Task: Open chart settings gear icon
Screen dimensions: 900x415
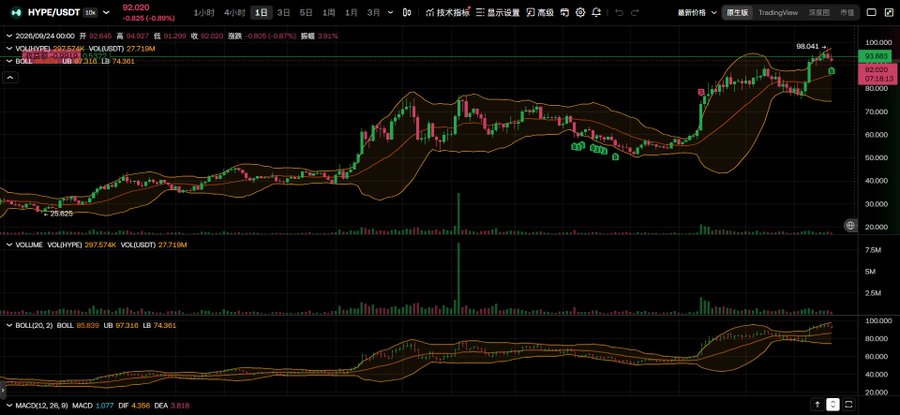Action: click(580, 12)
